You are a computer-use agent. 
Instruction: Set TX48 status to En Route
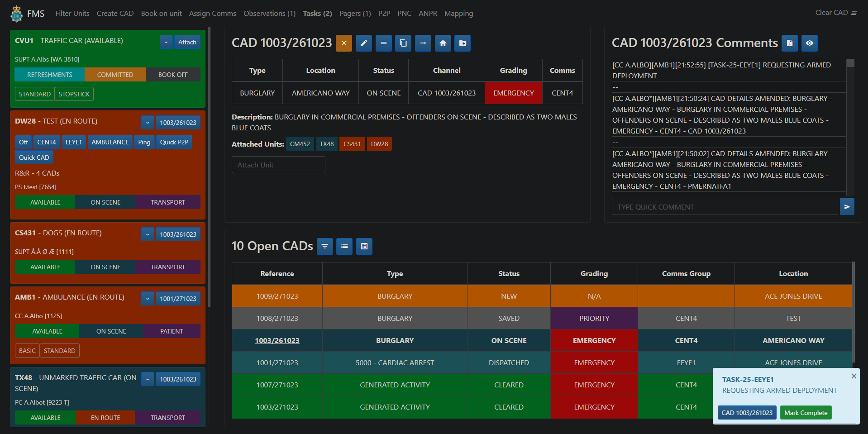[105, 418]
